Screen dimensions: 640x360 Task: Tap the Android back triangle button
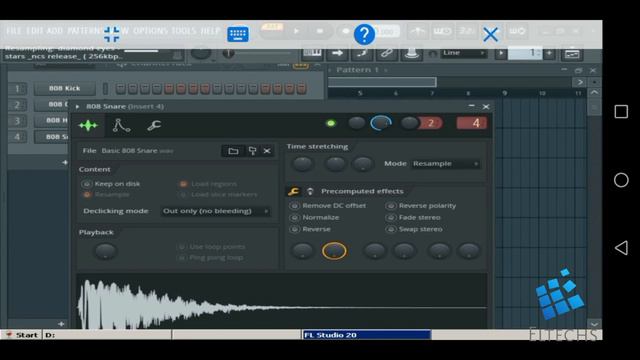(x=621, y=248)
